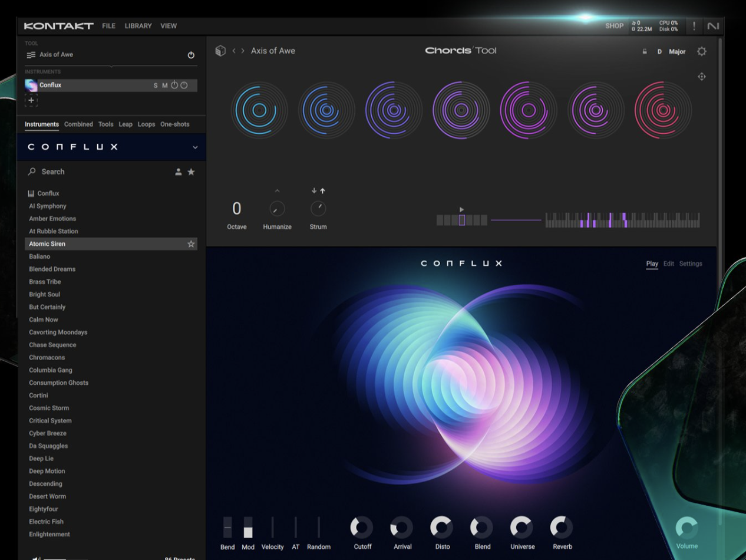Click the Reverb knob
This screenshot has width=746, height=560.
[562, 528]
